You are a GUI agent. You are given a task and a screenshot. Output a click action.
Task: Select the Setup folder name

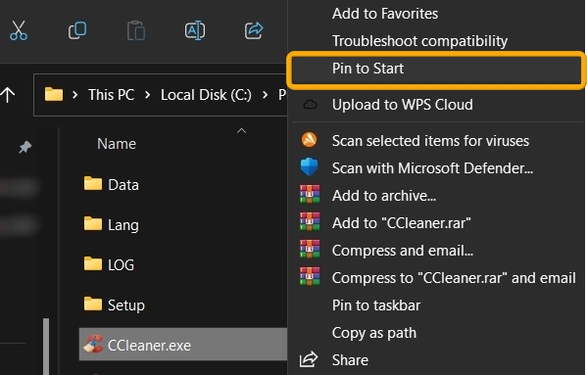click(x=126, y=305)
